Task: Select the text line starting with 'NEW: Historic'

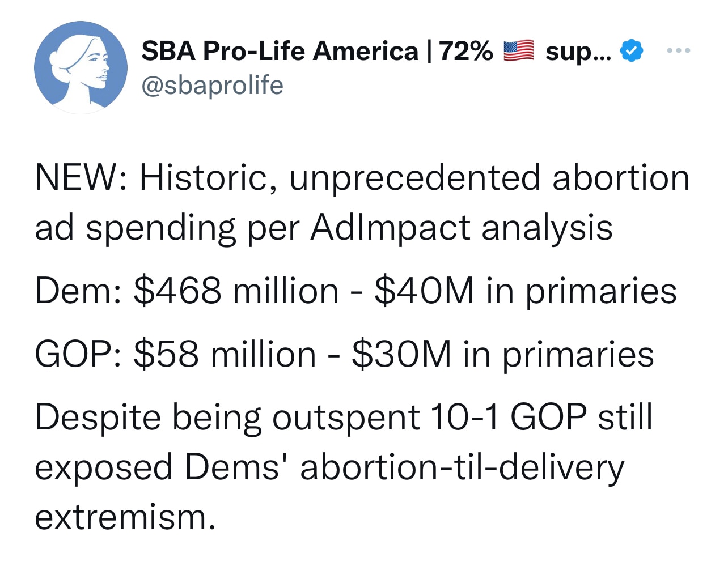Action: [x=363, y=177]
